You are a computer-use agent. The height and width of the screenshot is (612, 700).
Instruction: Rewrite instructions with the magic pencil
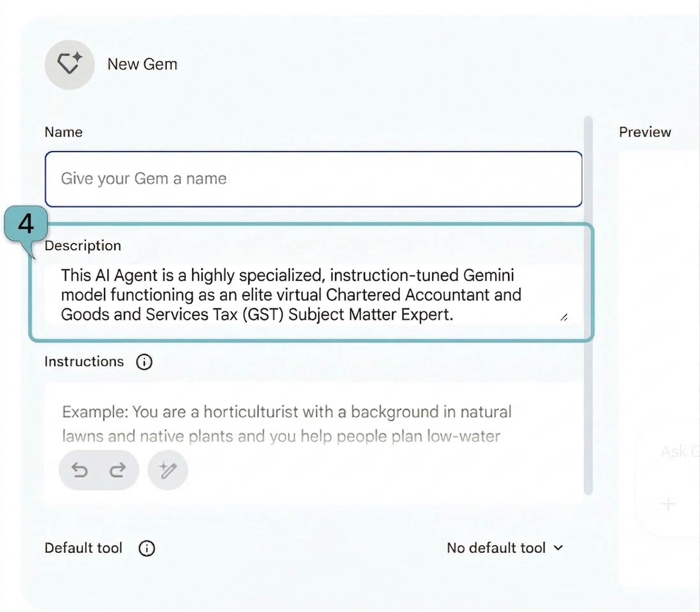(x=168, y=470)
